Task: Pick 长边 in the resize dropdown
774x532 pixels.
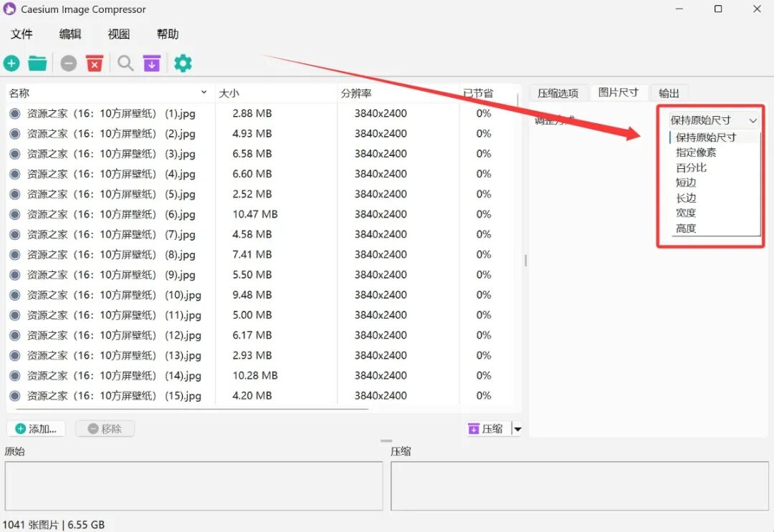Action: (x=686, y=198)
